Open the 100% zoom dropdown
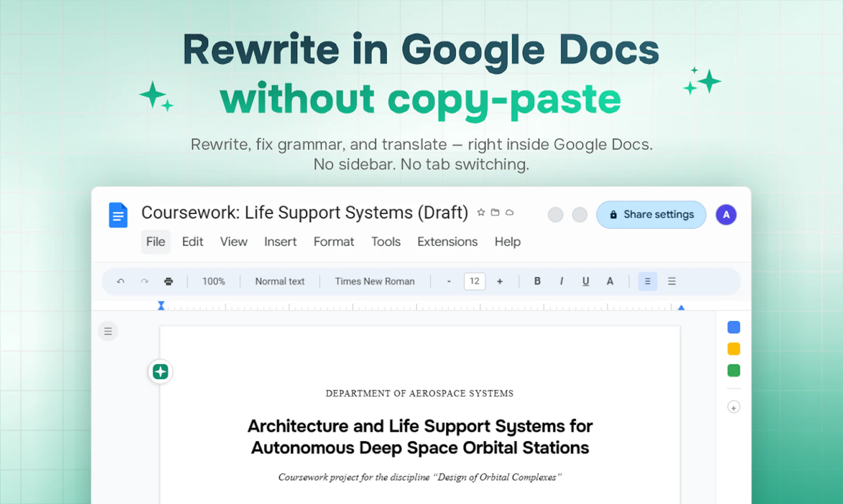 coord(213,281)
